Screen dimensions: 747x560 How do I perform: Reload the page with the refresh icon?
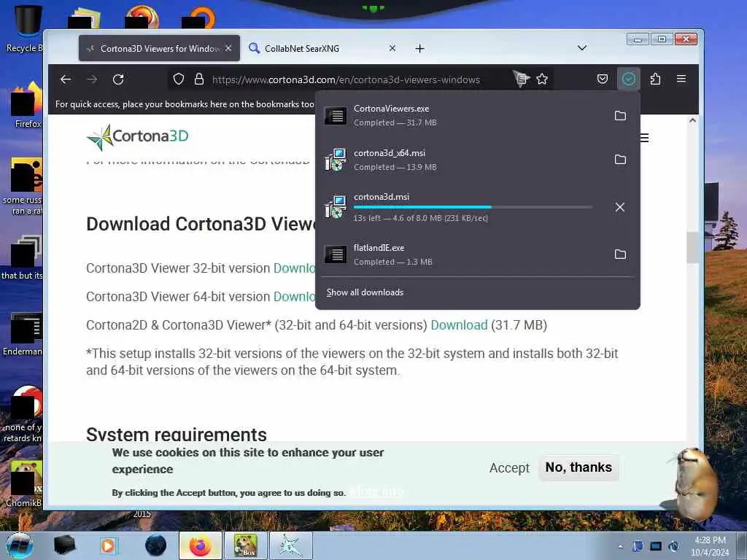pyautogui.click(x=118, y=79)
